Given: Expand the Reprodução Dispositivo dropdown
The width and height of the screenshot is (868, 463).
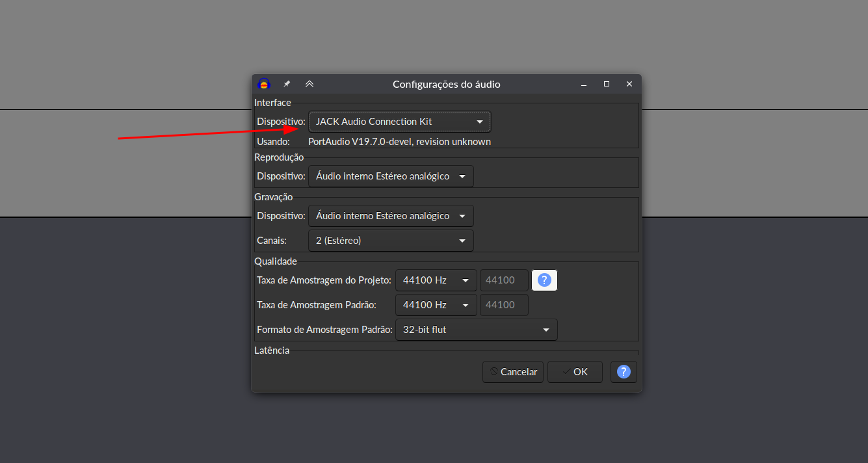Looking at the screenshot, I should pos(391,176).
